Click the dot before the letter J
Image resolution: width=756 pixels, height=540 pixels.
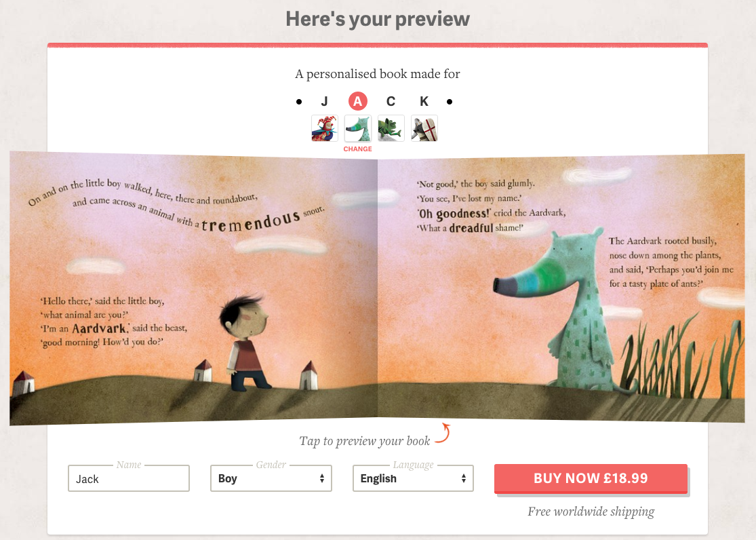pos(299,102)
